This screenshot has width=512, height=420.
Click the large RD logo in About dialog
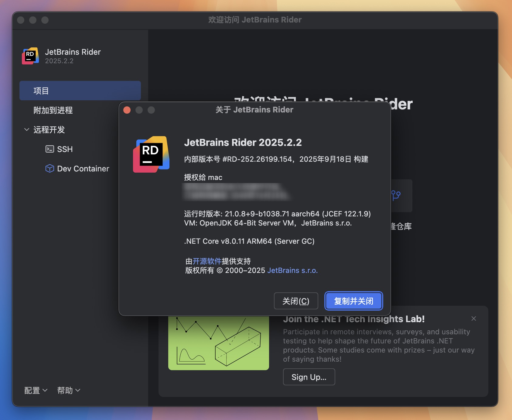151,154
